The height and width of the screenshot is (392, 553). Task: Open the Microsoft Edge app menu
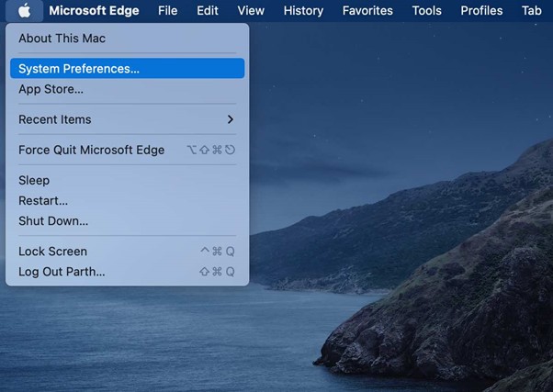(94, 11)
